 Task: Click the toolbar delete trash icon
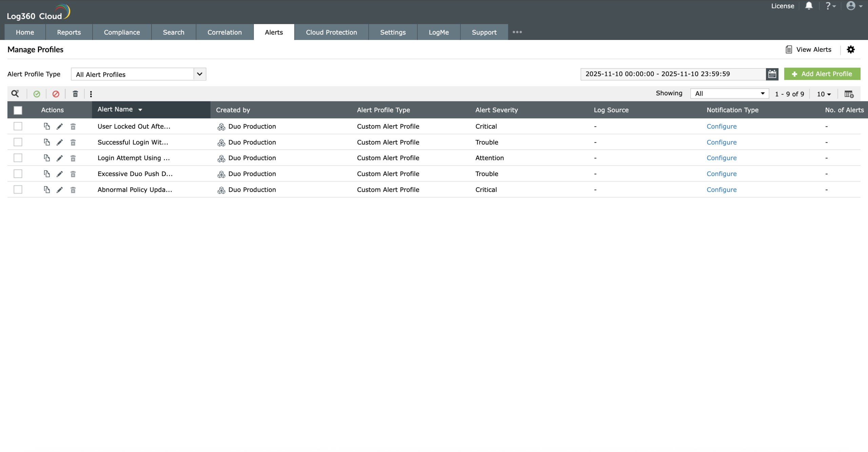[x=75, y=94]
